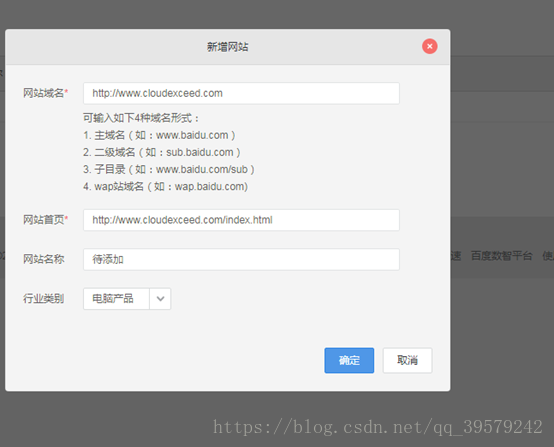Click the 子目录 www.baidu.com/sub example line
This screenshot has width=554, height=447.
coord(169,169)
